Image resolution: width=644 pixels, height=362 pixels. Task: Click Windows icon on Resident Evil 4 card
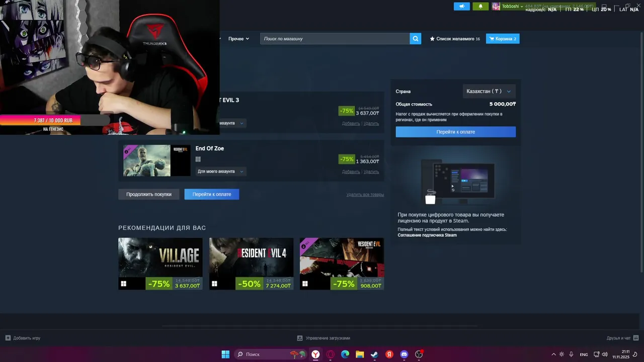(214, 284)
